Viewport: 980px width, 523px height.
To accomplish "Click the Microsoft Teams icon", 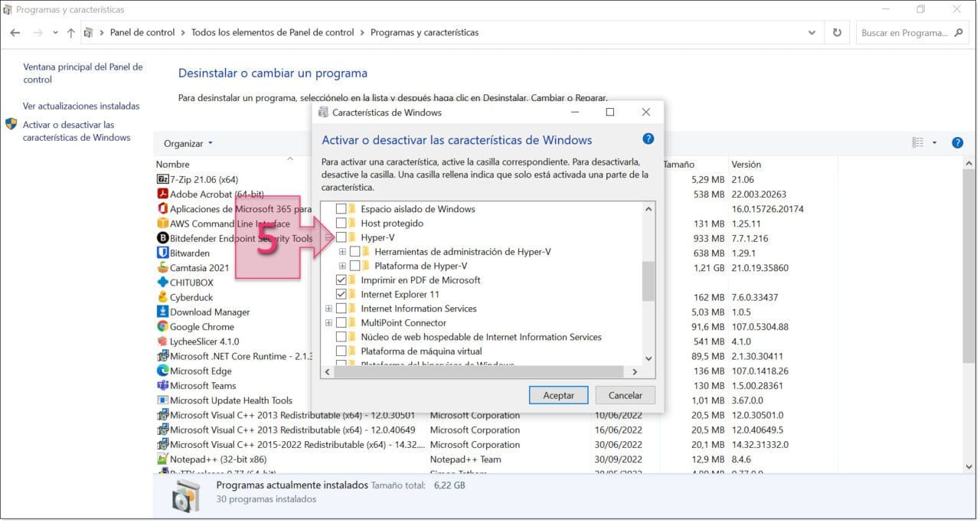I will click(162, 386).
